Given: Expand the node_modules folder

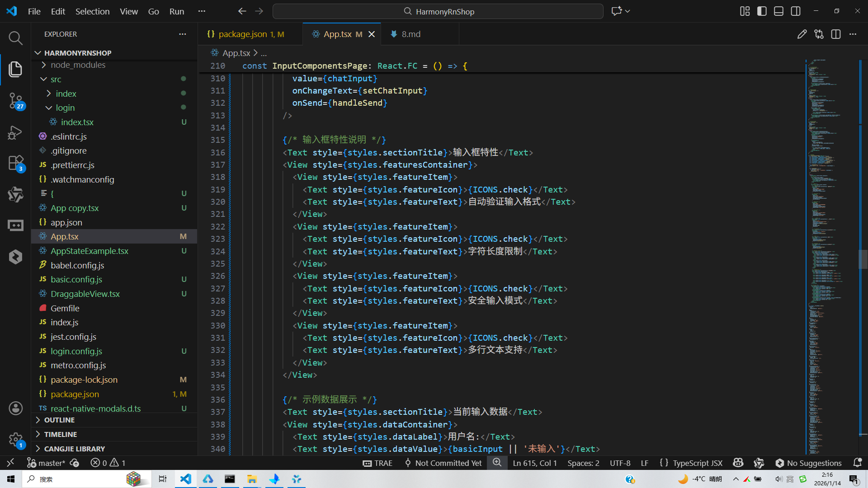Looking at the screenshot, I should [x=78, y=65].
